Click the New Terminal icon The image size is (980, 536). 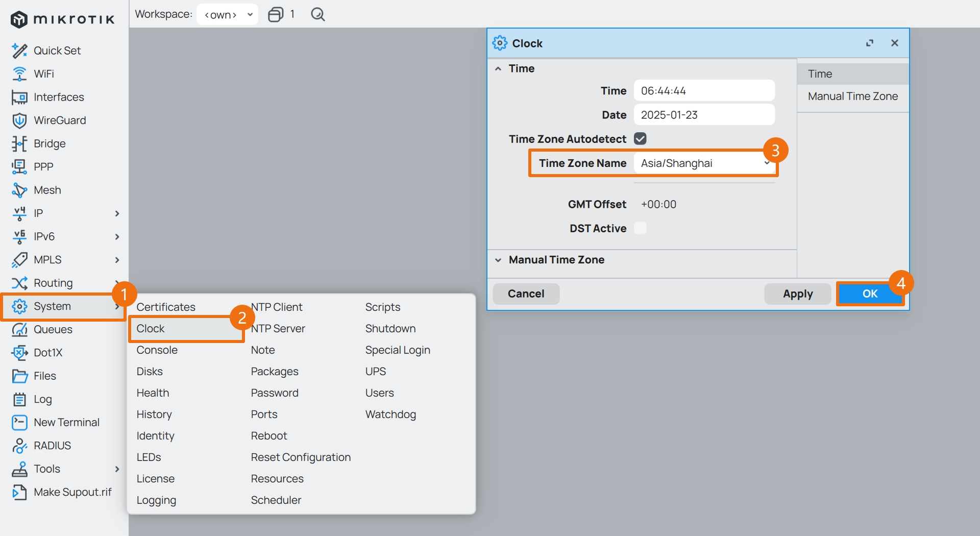(x=19, y=423)
